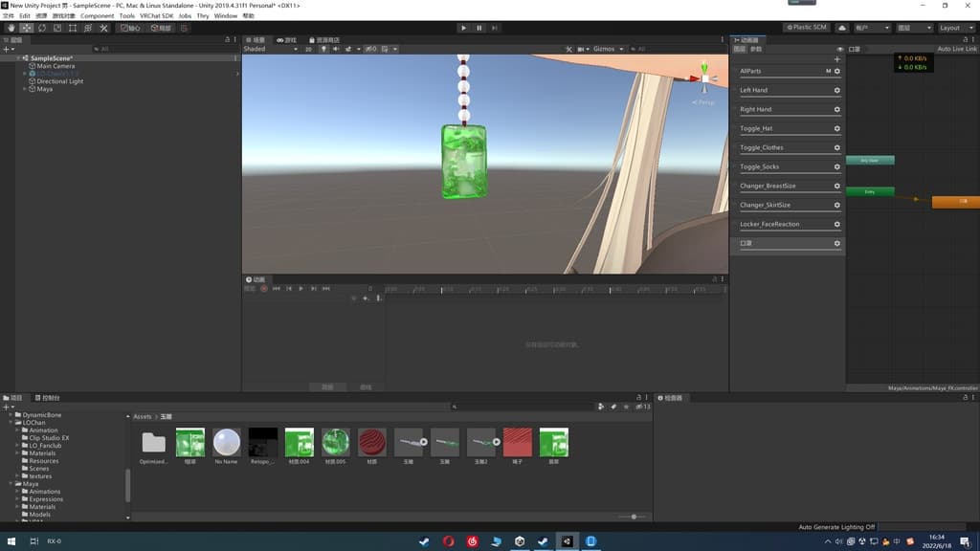The height and width of the screenshot is (551, 980).
Task: Open settings gear for Changer_SkirtSize layer
Action: [836, 205]
